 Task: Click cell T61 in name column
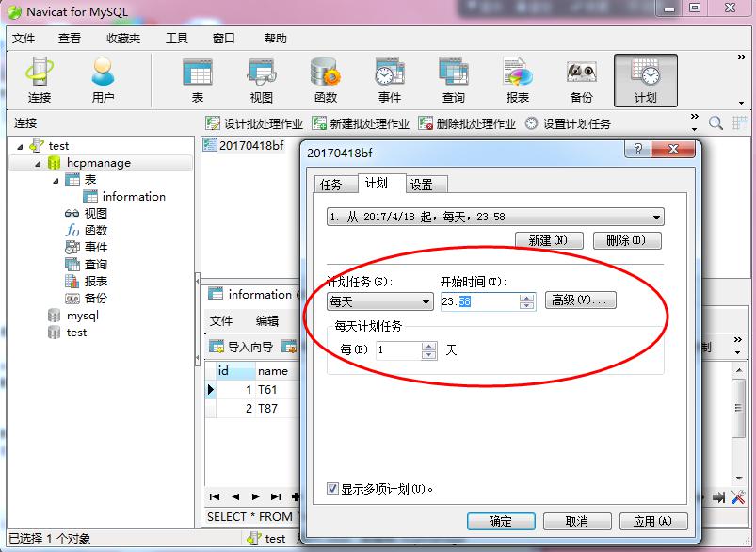click(x=277, y=389)
